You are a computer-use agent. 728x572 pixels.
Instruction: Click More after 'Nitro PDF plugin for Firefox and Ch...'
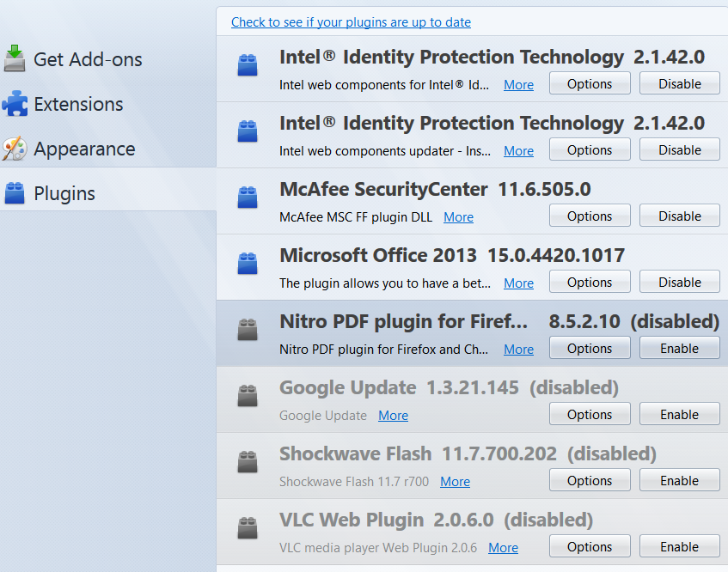(x=518, y=350)
